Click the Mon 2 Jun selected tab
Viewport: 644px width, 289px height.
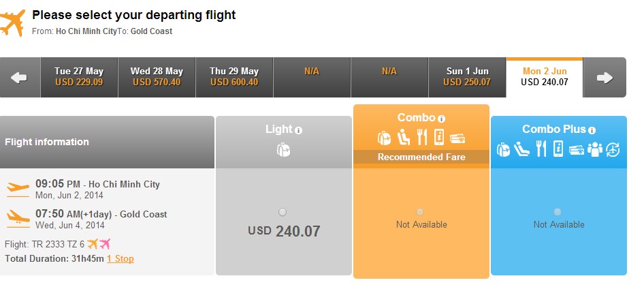(x=545, y=77)
